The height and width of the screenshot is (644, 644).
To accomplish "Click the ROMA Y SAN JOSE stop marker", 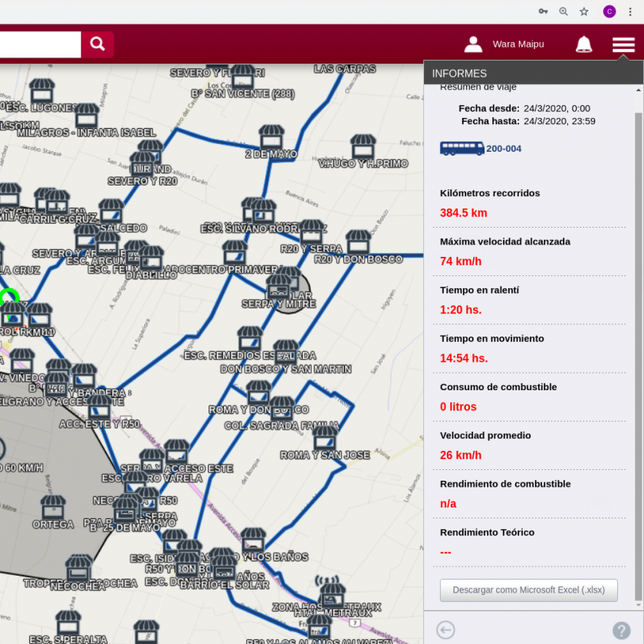I will tap(325, 439).
